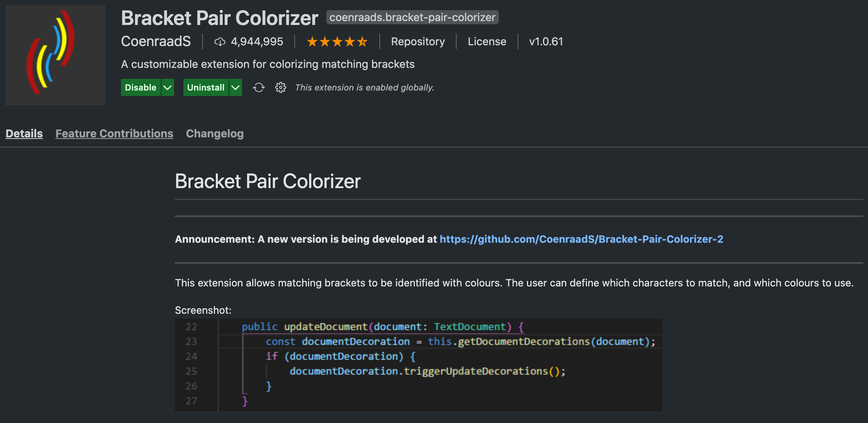Open the Bracket-Pair-Colorizer-2 GitHub link
Viewport: 868px width, 423px height.
581,239
